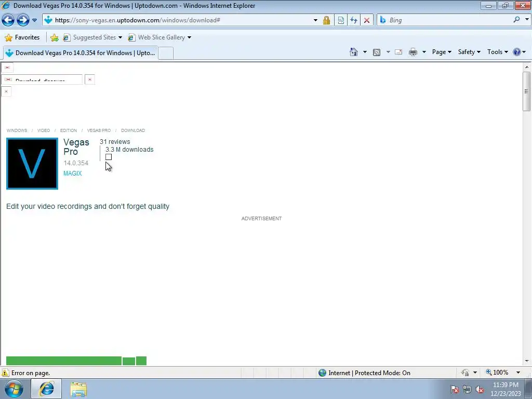Print the page with the printer icon
The image size is (532, 399).
[x=413, y=52]
